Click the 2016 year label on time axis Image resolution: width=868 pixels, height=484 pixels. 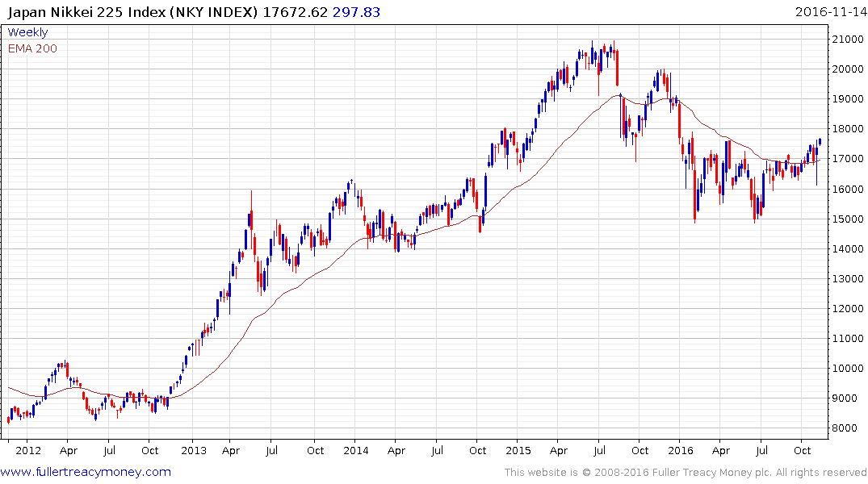tap(681, 450)
